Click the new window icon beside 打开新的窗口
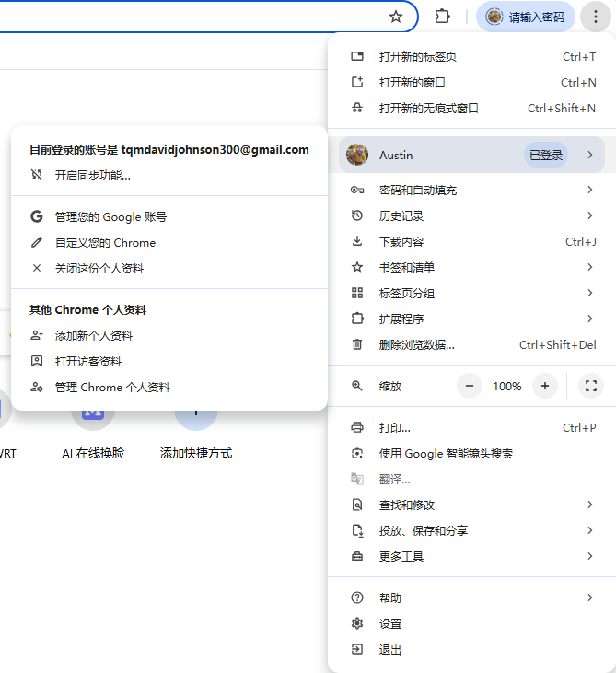The image size is (616, 673). [357, 82]
